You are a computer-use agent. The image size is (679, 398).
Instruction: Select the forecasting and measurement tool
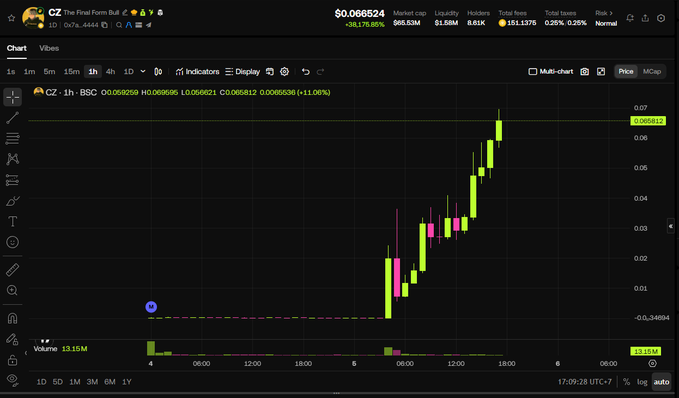point(13,180)
